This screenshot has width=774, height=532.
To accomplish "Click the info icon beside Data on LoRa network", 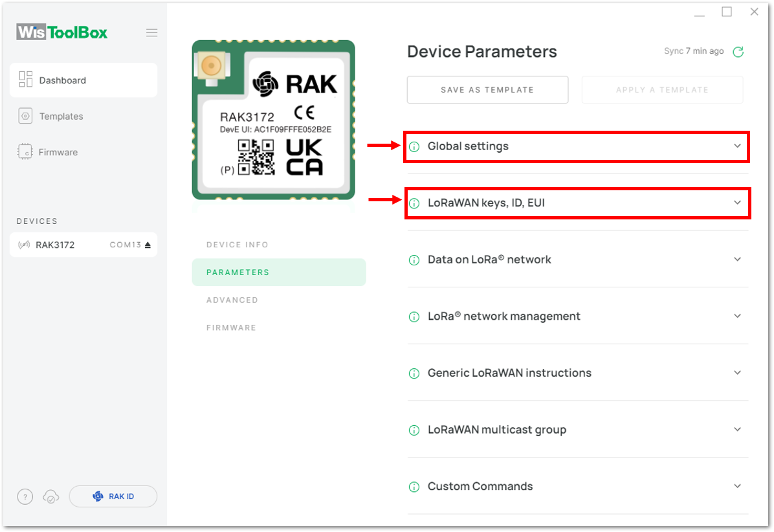I will [x=414, y=260].
